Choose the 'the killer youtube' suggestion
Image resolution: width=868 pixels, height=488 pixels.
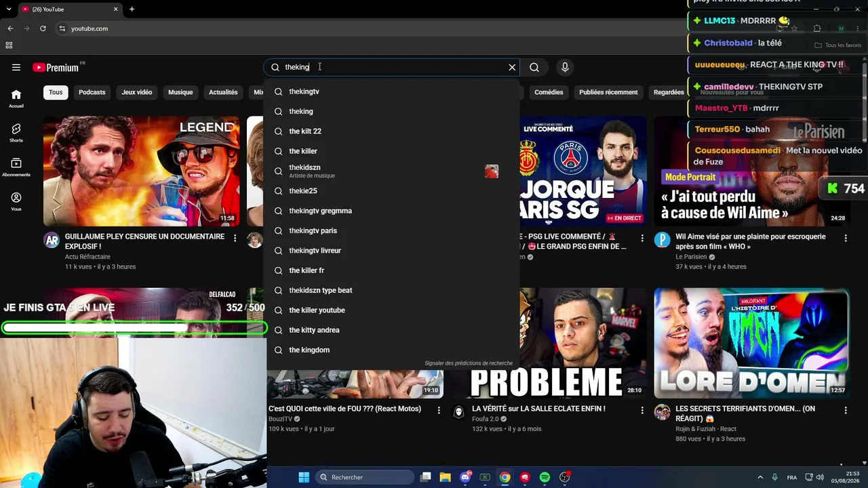pos(392,310)
